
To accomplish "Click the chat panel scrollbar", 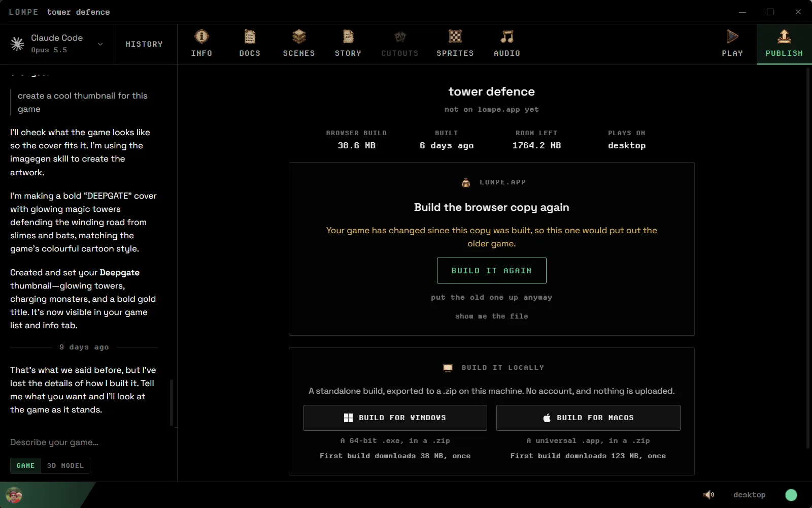I will point(172,402).
